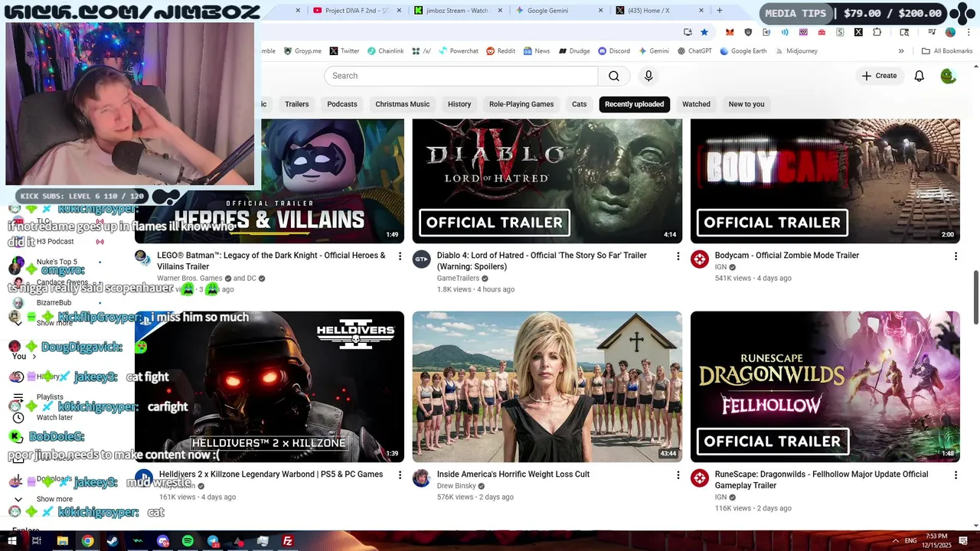980x551 pixels.
Task: Switch to the Project DIVA F 2nd tab
Action: pos(356,11)
